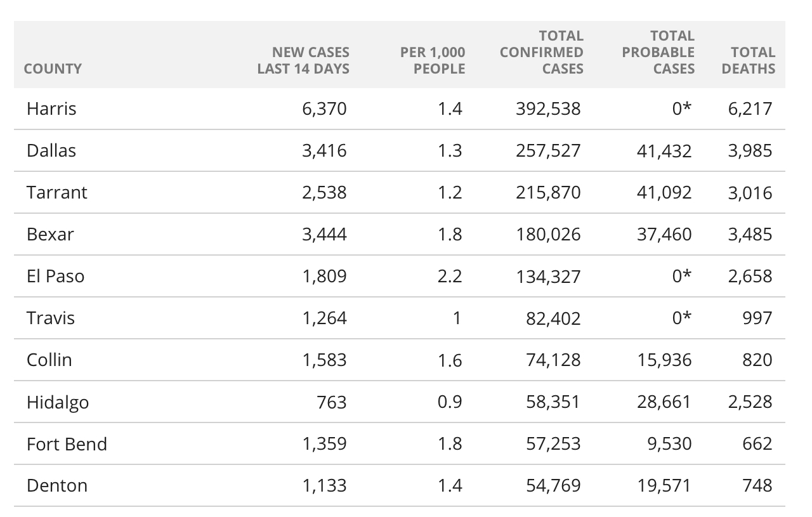
Task: Click the Dallas county name
Action: [x=51, y=150]
